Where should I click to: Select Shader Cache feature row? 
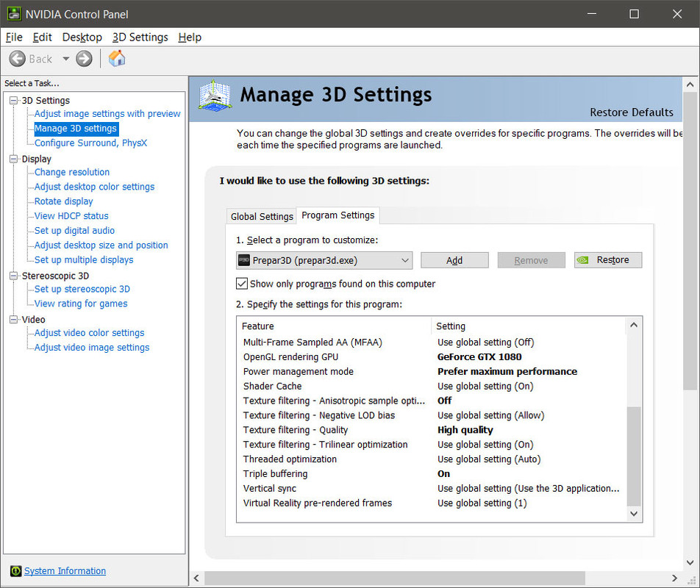coord(431,387)
